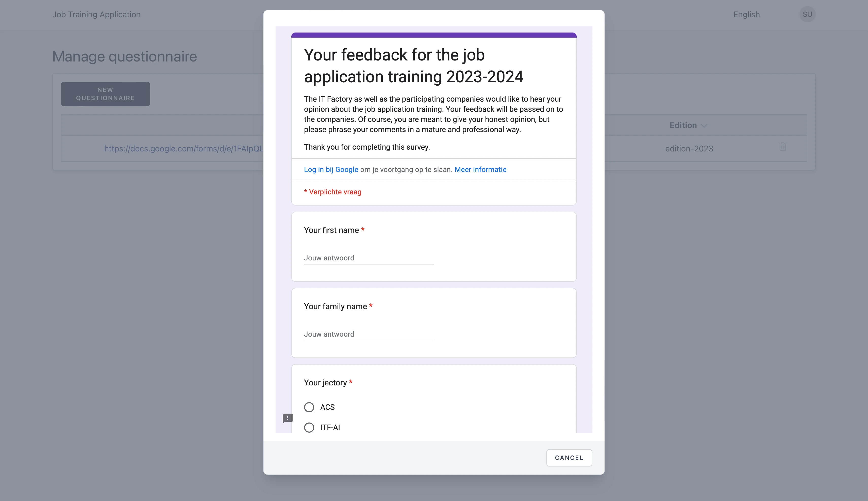Select the ACS radio option

tap(309, 407)
